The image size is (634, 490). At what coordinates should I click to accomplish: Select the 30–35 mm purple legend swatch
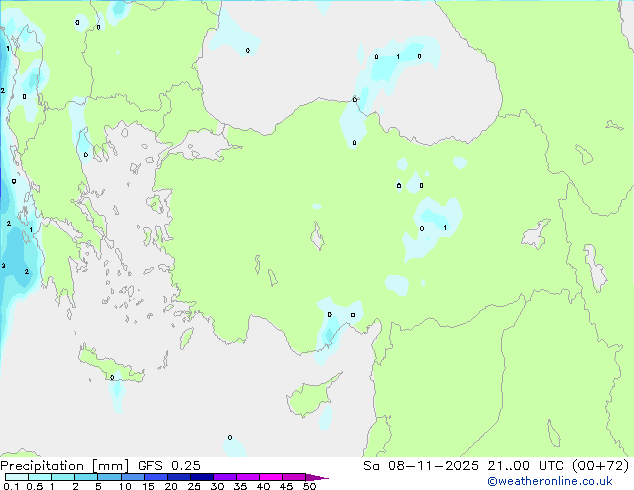pyautogui.click(x=224, y=477)
